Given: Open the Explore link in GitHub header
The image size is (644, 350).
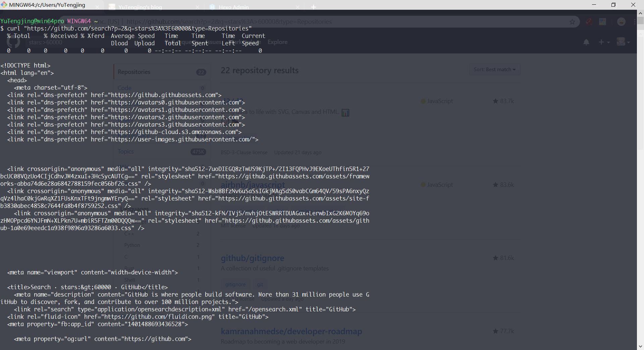Looking at the screenshot, I should point(277,42).
